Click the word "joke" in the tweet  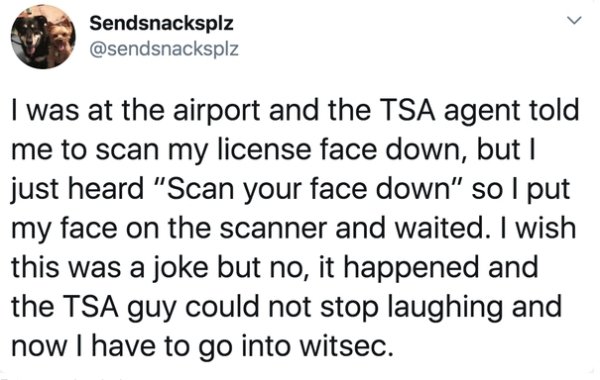[x=181, y=268]
